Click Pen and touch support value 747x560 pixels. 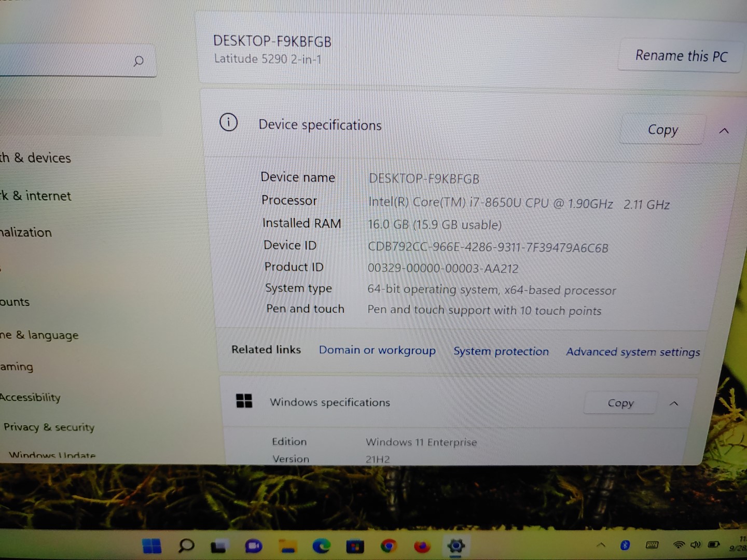coord(485,310)
